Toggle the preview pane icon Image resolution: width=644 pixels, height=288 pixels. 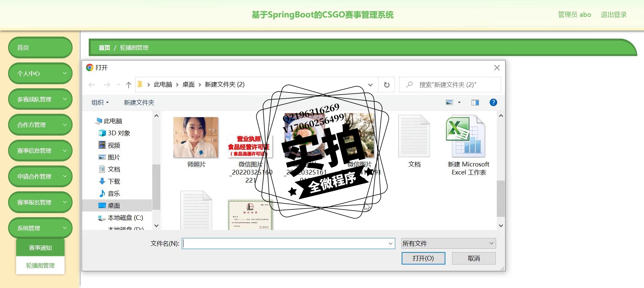[x=475, y=102]
